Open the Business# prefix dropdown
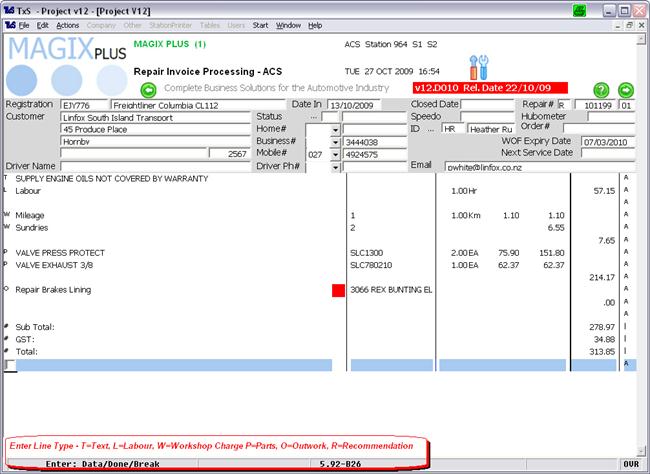The width and height of the screenshot is (650, 474). point(334,142)
